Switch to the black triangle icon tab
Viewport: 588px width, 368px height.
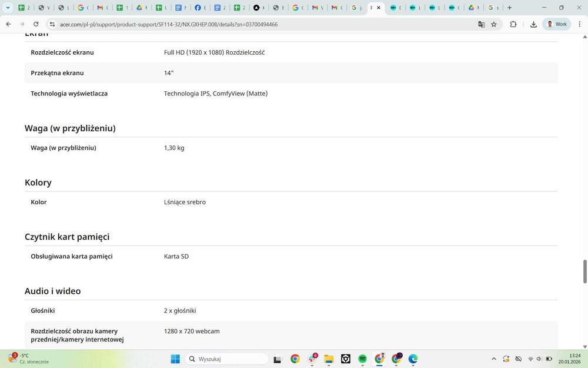[x=259, y=8]
